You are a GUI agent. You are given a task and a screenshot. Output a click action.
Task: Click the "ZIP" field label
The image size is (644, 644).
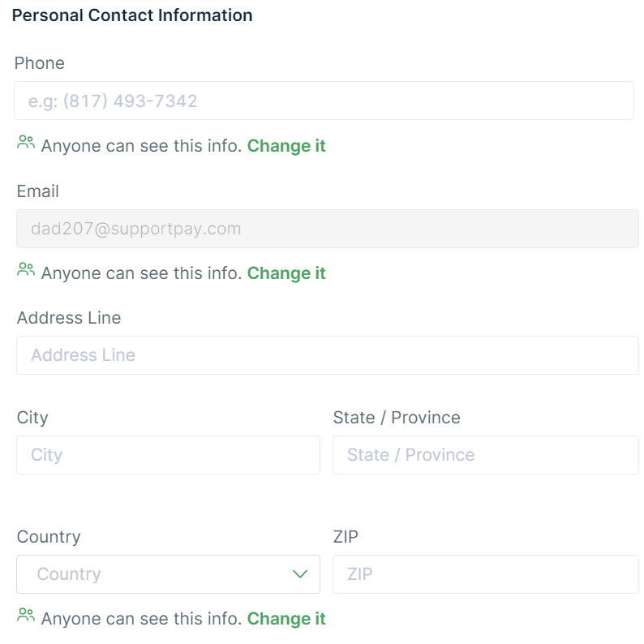(x=346, y=537)
